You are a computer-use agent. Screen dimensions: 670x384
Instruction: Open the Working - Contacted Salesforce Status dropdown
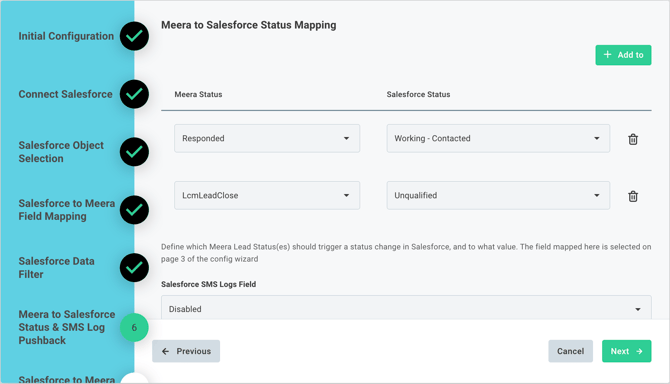498,138
